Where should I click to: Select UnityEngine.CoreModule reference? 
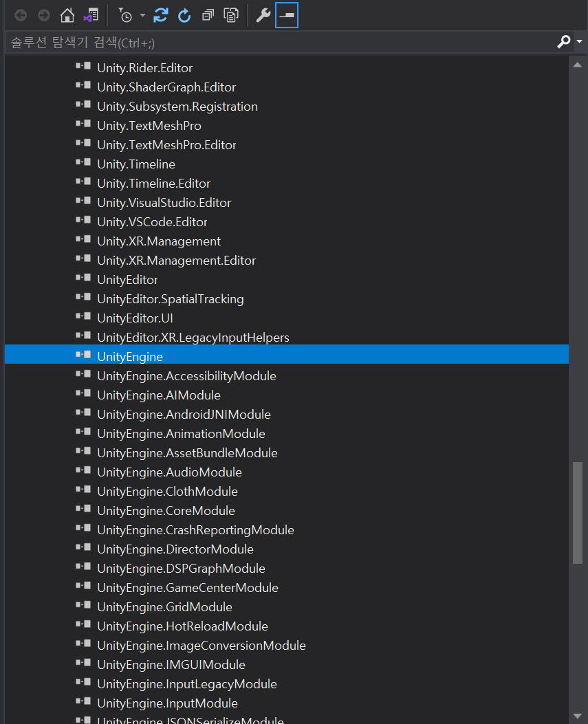tap(166, 511)
